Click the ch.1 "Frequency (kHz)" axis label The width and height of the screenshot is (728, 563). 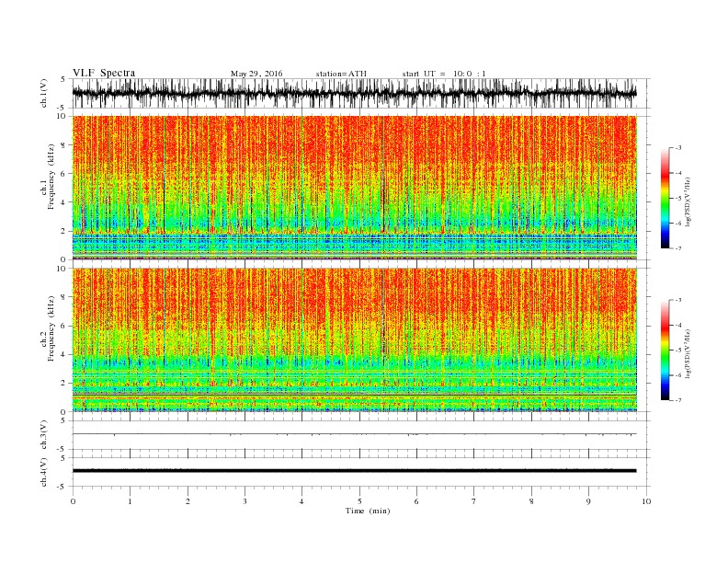pyautogui.click(x=51, y=177)
